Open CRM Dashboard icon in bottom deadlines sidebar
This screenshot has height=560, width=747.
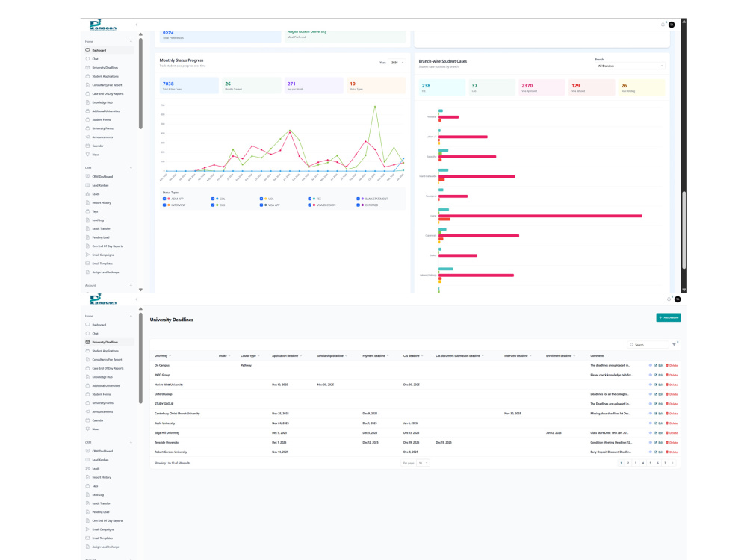coord(87,451)
